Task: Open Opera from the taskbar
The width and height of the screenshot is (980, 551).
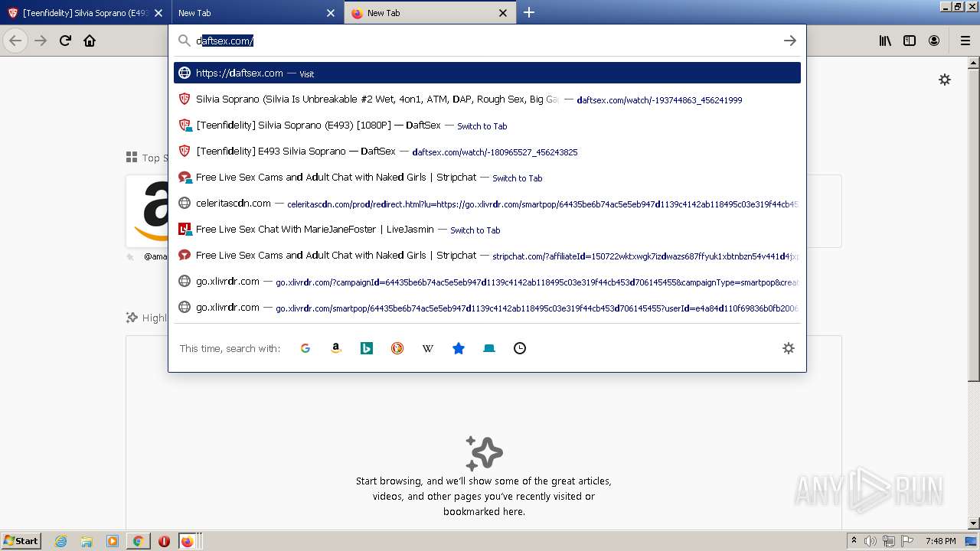Action: 164,541
